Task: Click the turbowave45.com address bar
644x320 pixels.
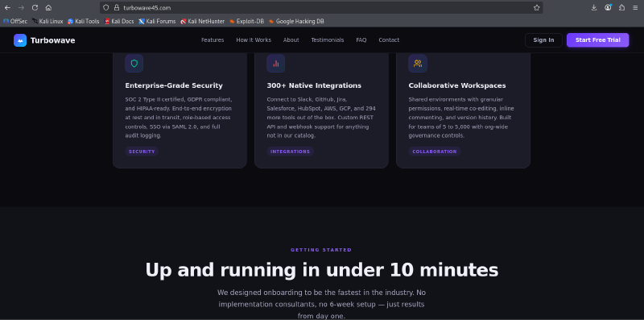Action: pos(320,7)
